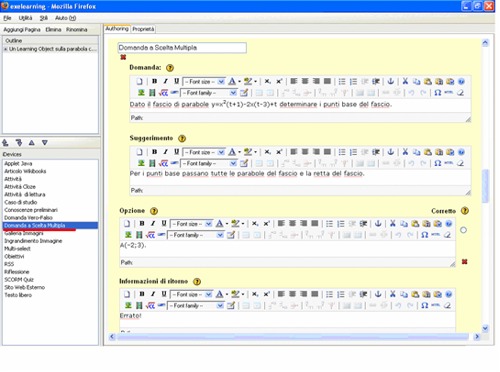The height and width of the screenshot is (372, 500).
Task: Open Font size dropdown in Informazioni editor
Action: click(x=191, y=294)
